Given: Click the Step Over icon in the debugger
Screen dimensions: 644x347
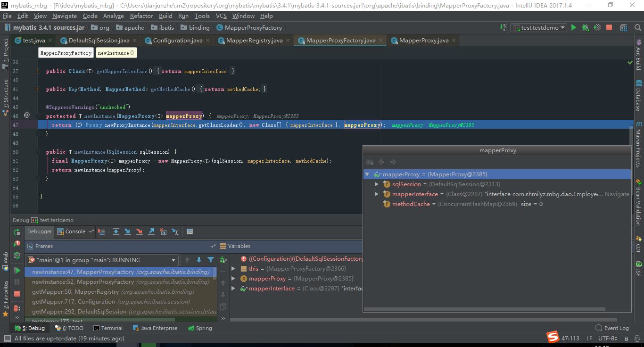Looking at the screenshot, I should [x=116, y=231].
